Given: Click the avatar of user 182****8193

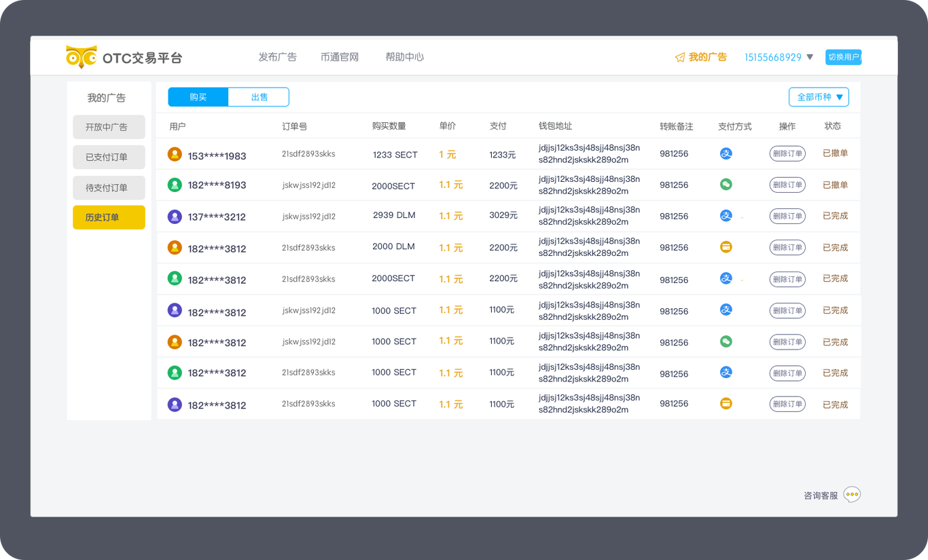Looking at the screenshot, I should (175, 184).
